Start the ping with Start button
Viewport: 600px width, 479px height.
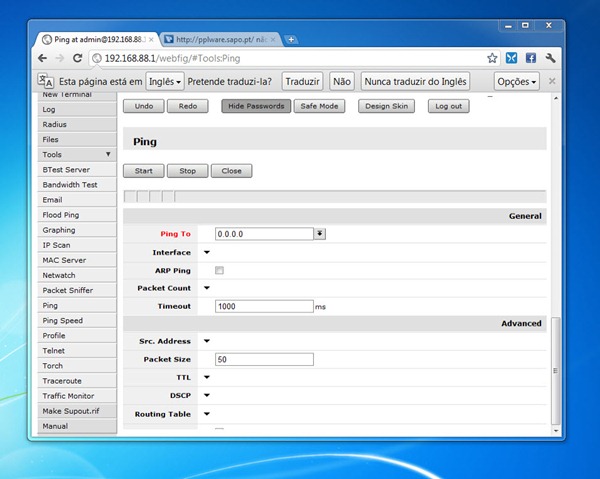(x=143, y=171)
